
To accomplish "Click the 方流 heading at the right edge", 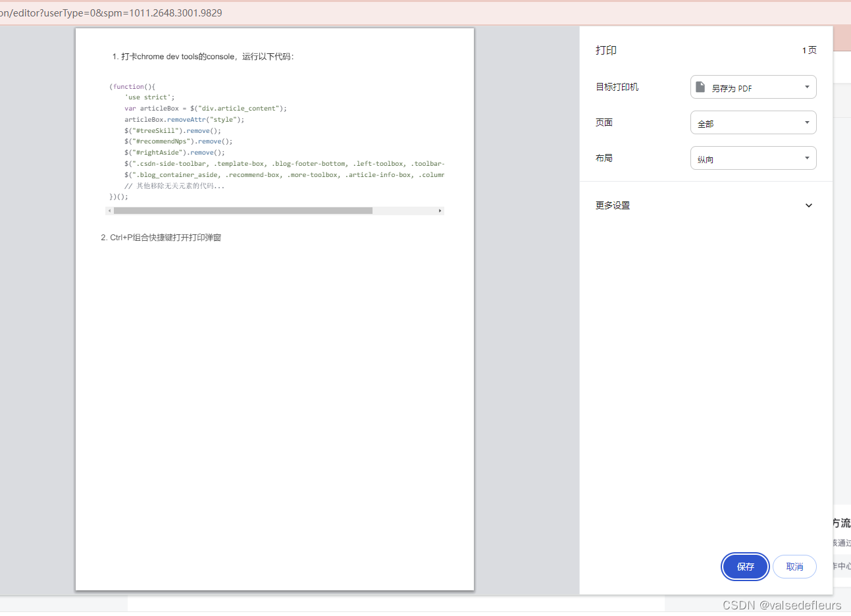I will 843,523.
